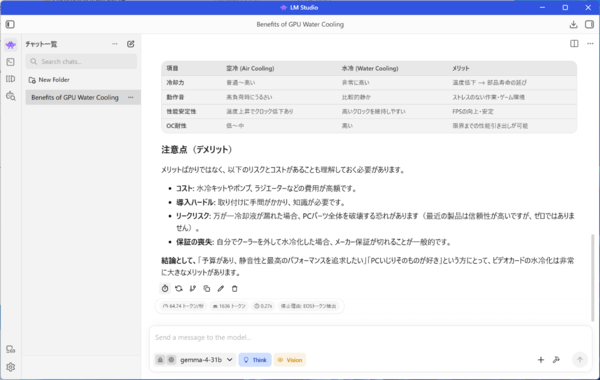Screen dimensions: 600x380
Task: Copy the assistant message
Action: [207, 289]
